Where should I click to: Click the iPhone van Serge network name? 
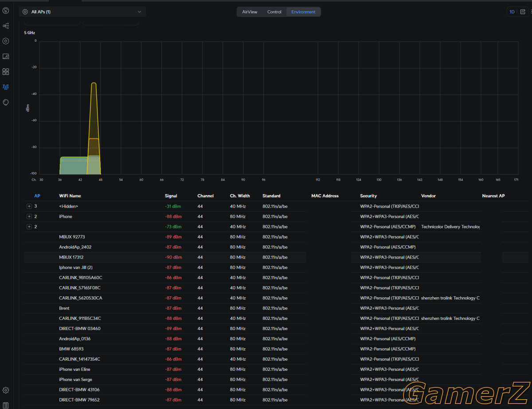coord(75,380)
